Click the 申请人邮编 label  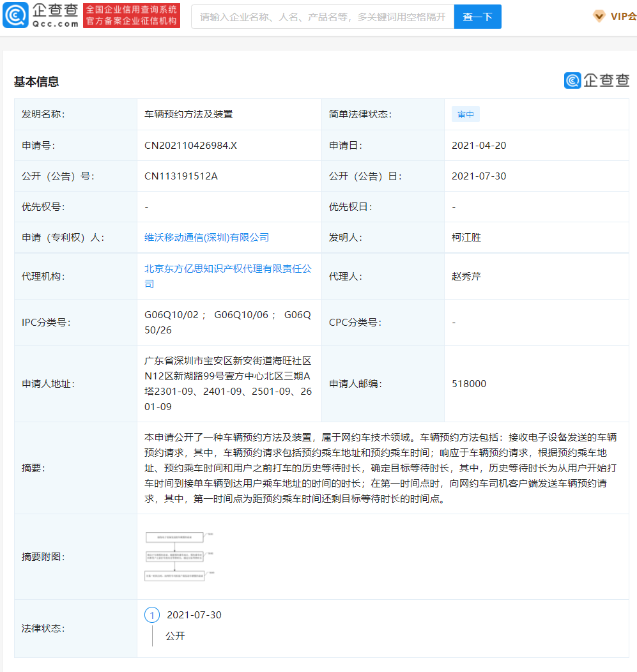tap(355, 383)
